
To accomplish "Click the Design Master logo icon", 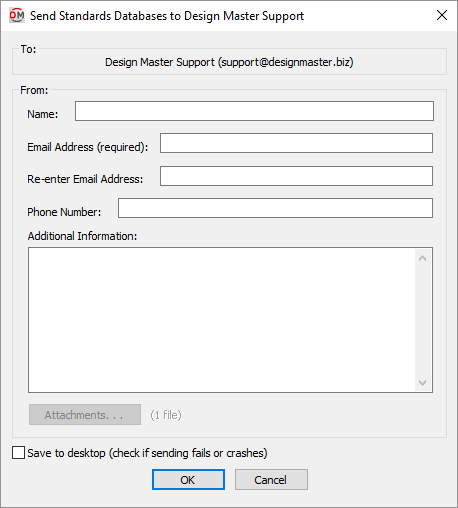I will 17,15.
